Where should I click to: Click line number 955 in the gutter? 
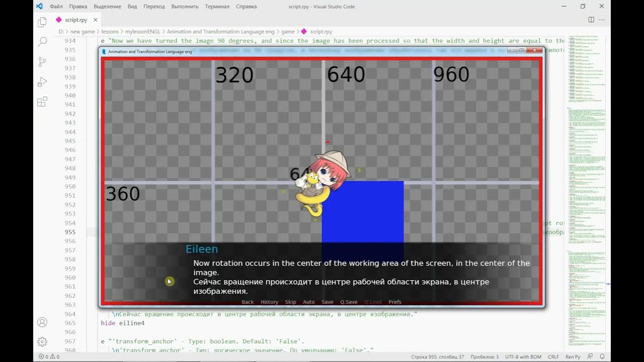coord(69,232)
